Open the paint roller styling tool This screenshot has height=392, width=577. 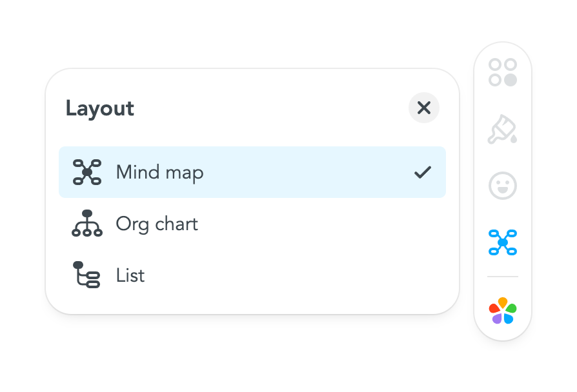point(503,129)
